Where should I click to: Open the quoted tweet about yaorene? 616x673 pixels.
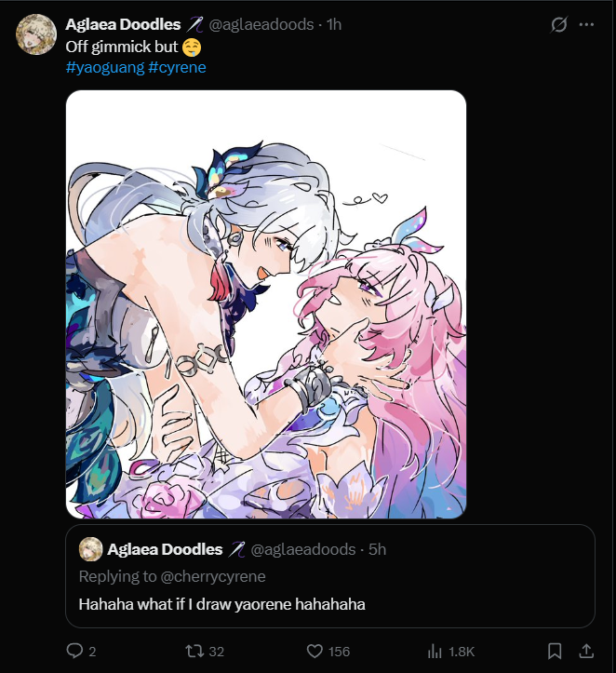tap(330, 576)
